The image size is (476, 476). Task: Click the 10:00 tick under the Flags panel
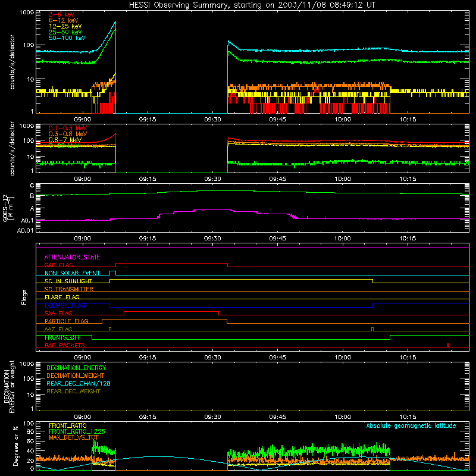[x=343, y=358]
